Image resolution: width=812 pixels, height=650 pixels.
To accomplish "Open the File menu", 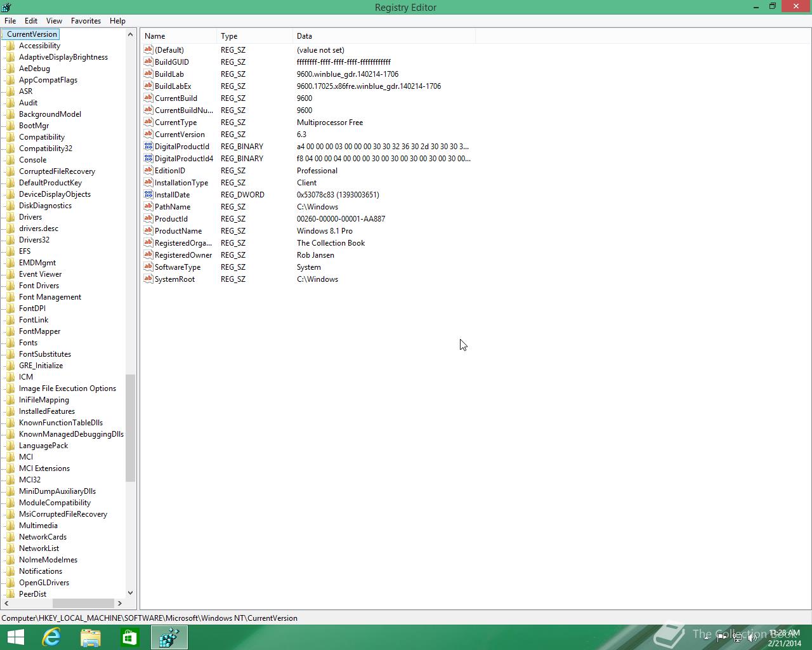I will (x=10, y=21).
